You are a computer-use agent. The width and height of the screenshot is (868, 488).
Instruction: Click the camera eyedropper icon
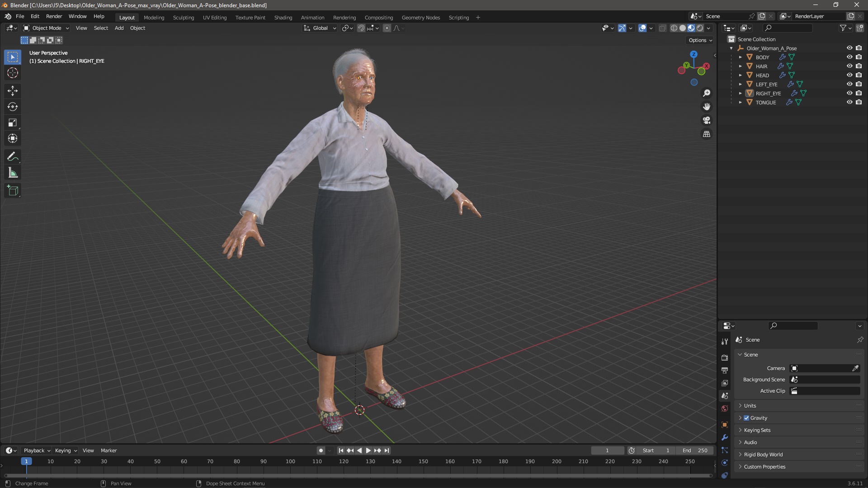pos(855,368)
